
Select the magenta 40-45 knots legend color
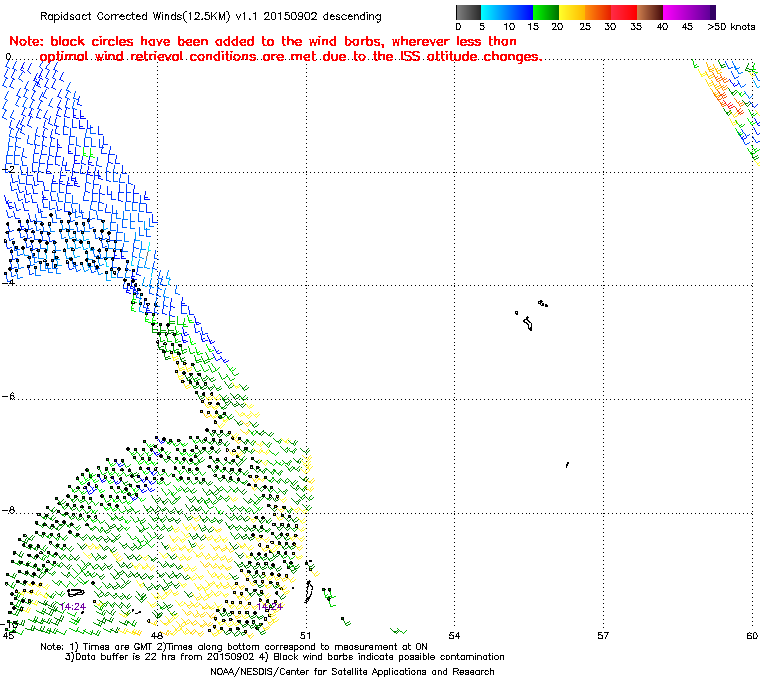pyautogui.click(x=676, y=12)
